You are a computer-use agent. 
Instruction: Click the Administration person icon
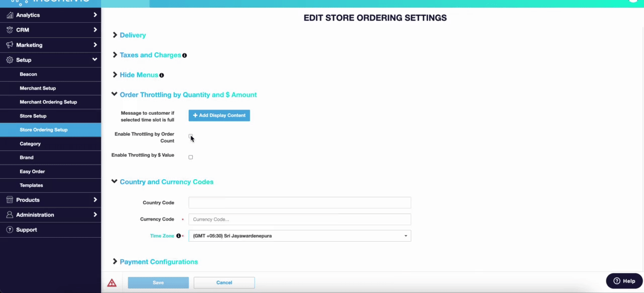10,215
